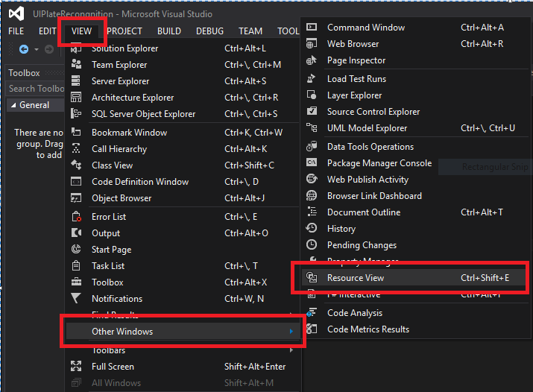Open the Navigate Backward dropdown arrow
The height and width of the screenshot is (392, 533).
37,50
